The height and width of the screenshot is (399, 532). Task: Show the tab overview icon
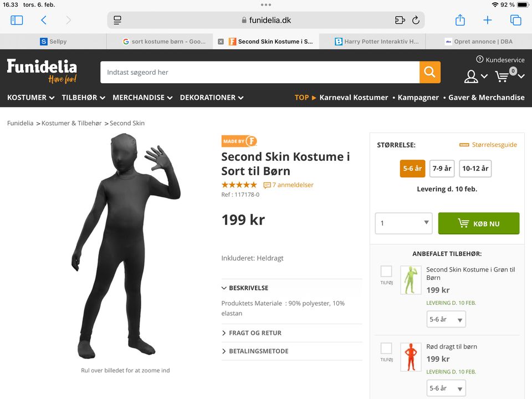pyautogui.click(x=515, y=20)
